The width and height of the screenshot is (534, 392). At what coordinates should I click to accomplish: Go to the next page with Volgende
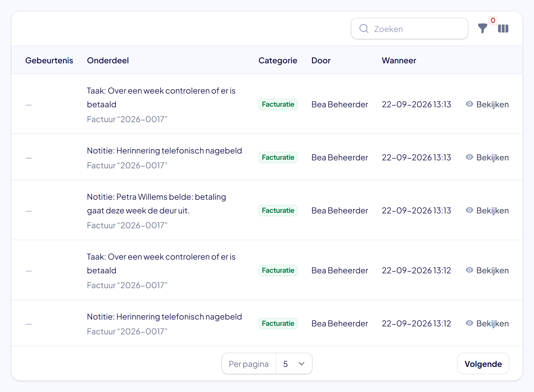click(483, 364)
